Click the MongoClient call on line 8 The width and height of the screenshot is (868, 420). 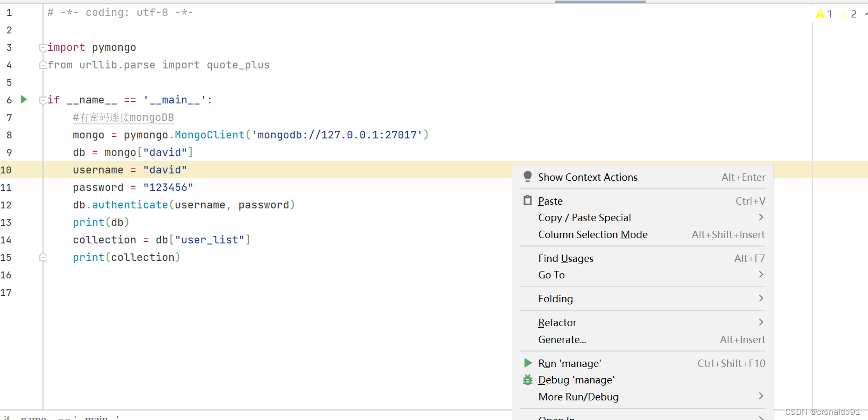coord(210,135)
